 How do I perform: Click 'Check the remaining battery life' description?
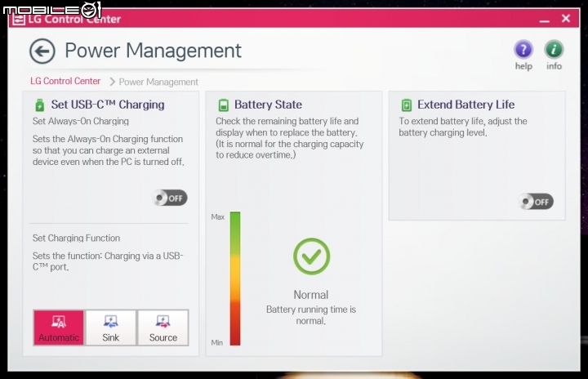click(289, 138)
